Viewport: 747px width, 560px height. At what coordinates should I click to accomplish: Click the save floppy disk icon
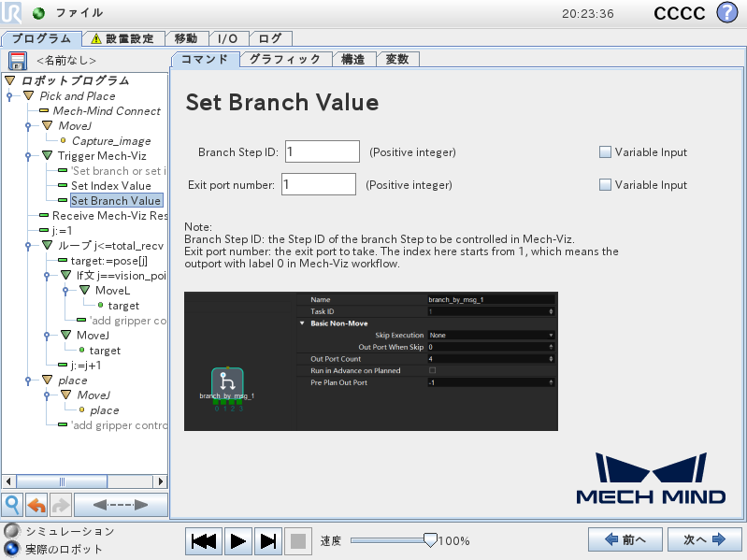pyautogui.click(x=18, y=61)
